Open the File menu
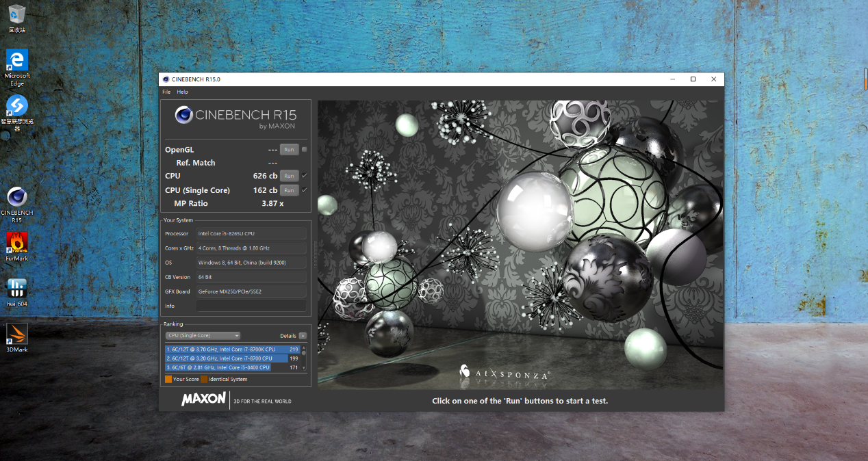868x461 pixels. (166, 92)
